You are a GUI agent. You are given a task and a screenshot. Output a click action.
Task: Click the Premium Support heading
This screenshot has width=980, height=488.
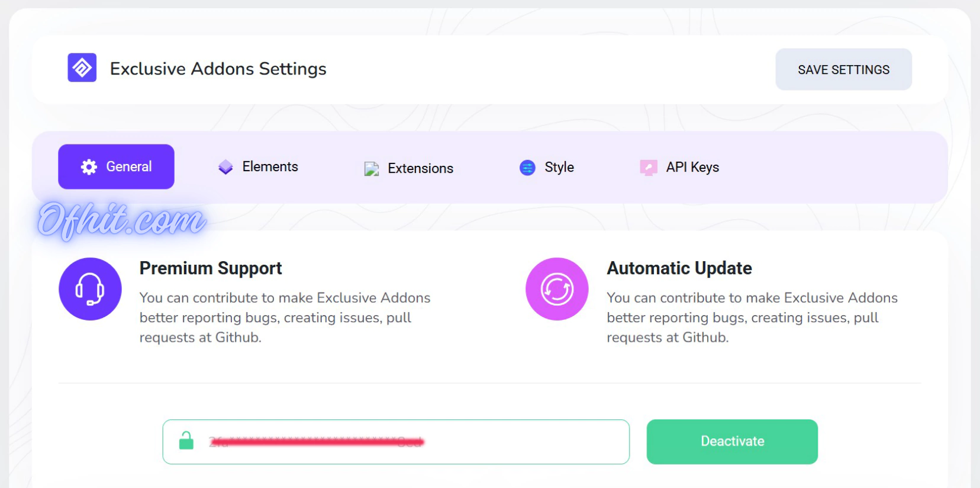pos(211,268)
